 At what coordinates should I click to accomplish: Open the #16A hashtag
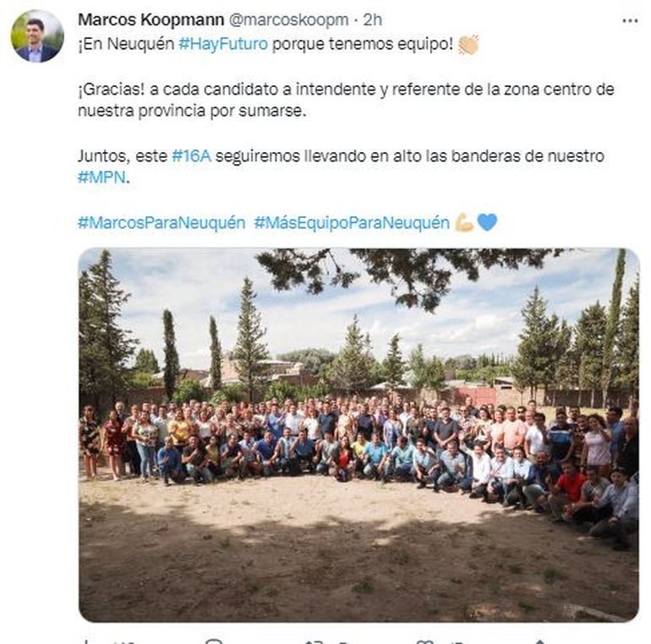click(x=191, y=156)
